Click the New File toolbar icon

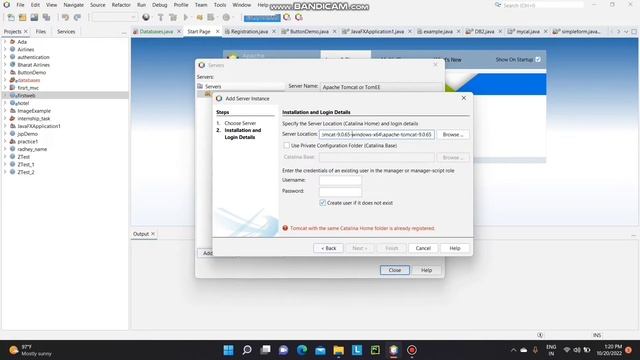click(11, 18)
